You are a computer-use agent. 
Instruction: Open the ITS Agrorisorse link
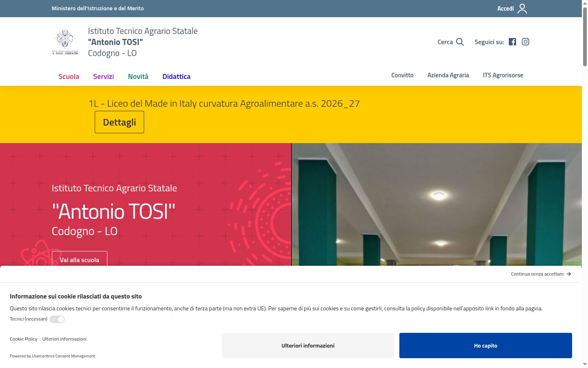(x=503, y=75)
